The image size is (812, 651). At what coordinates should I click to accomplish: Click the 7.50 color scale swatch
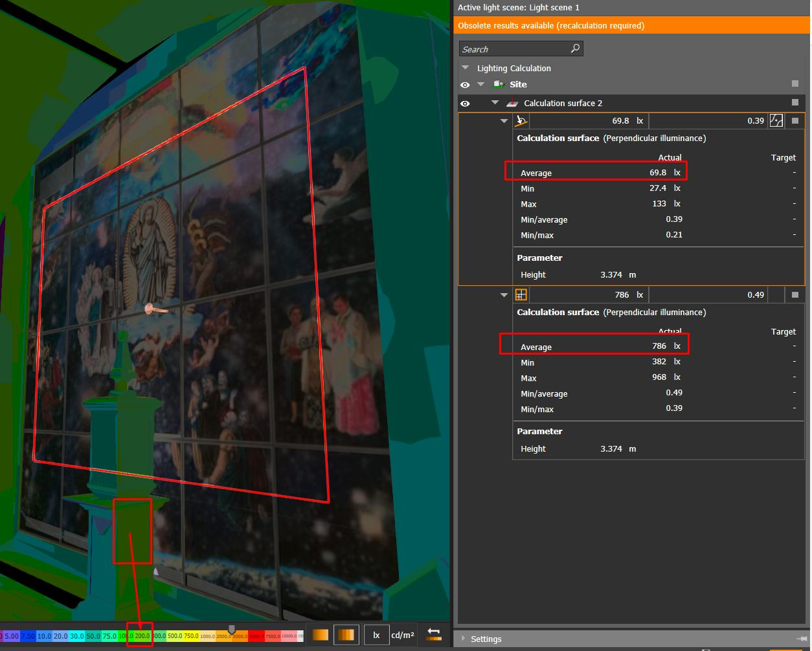[28, 636]
